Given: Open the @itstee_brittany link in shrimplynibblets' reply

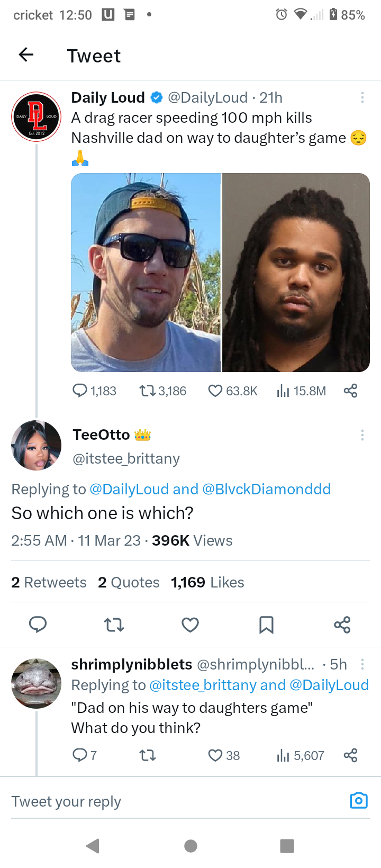Looking at the screenshot, I should coord(203,685).
